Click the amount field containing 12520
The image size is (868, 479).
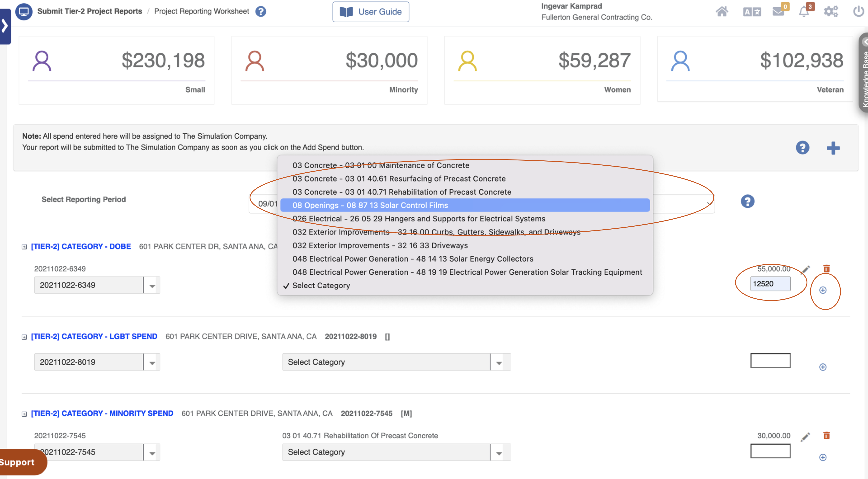(x=770, y=284)
